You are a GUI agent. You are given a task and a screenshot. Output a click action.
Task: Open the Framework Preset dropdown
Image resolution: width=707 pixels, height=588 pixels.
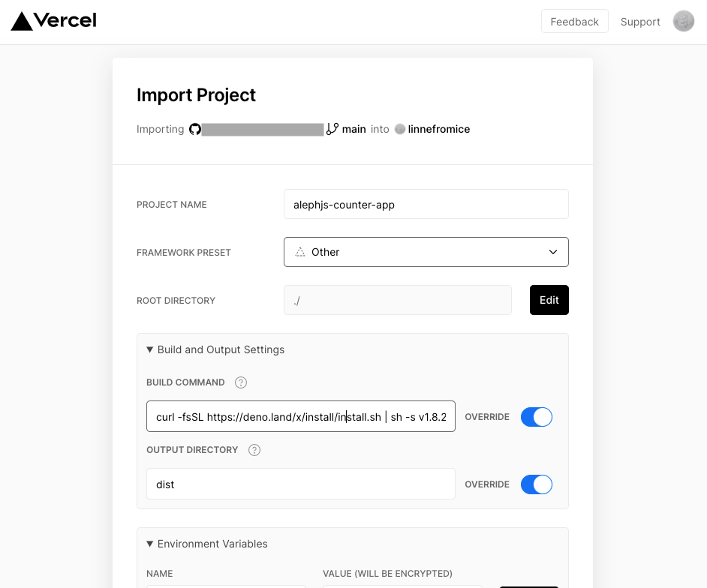pos(426,252)
